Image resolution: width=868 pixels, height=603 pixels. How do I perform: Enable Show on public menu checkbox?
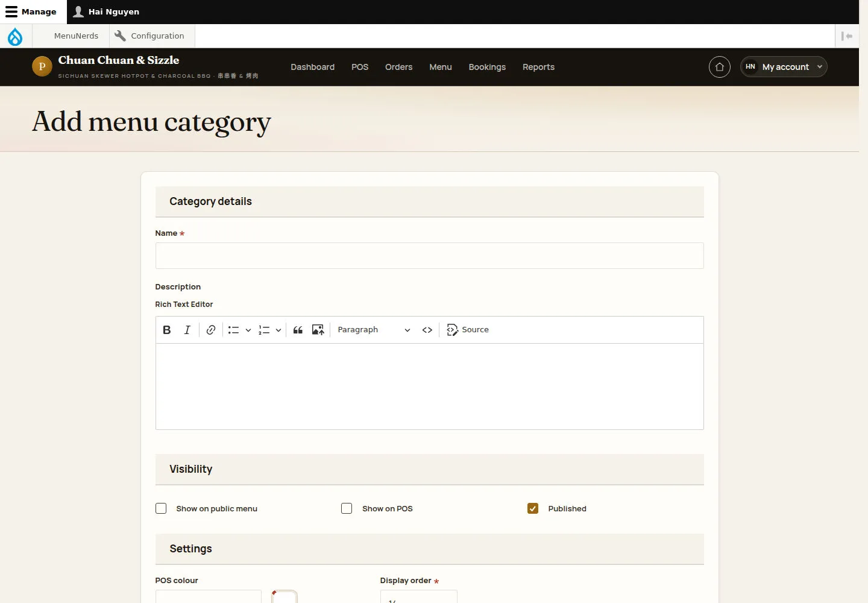pos(161,508)
